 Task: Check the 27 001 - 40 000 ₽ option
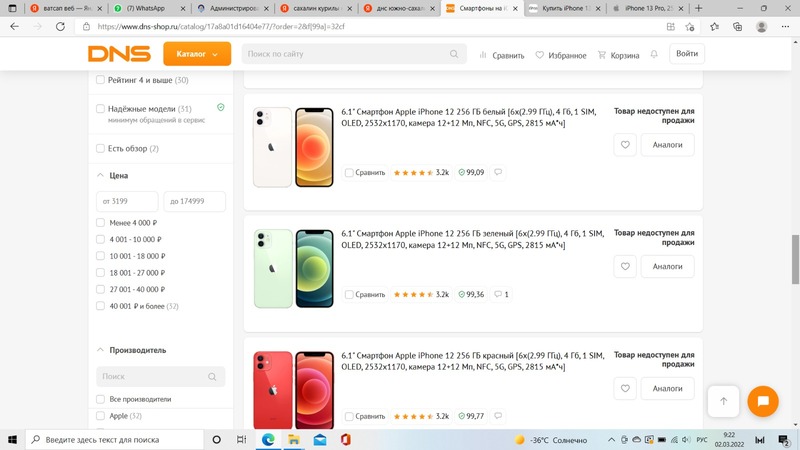101,289
